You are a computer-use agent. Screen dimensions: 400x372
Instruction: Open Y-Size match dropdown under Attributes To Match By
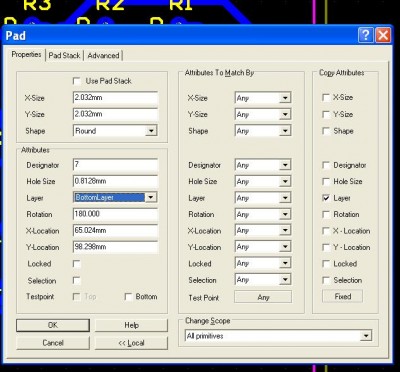point(263,114)
